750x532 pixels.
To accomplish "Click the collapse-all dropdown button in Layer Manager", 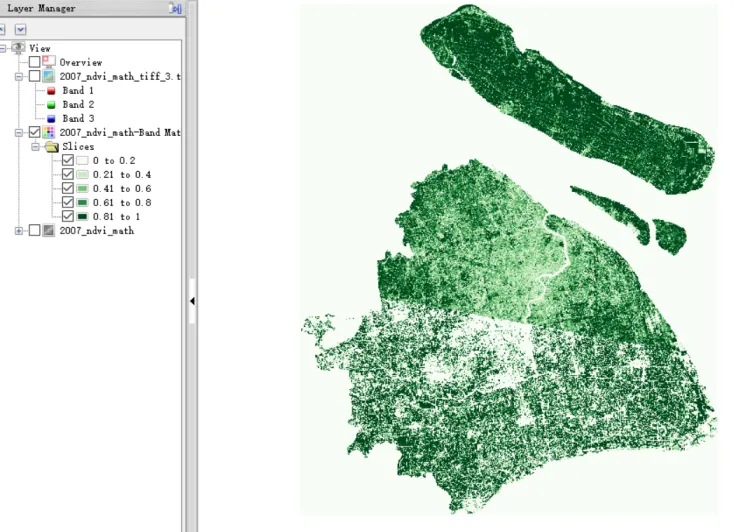I will 20,30.
